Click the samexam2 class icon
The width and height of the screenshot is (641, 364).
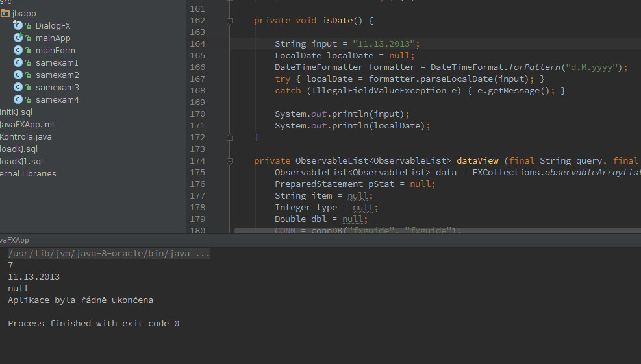pyautogui.click(x=18, y=75)
